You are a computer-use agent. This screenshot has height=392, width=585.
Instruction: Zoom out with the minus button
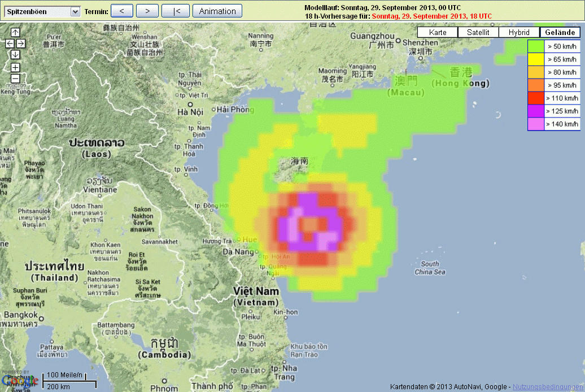pyautogui.click(x=15, y=79)
